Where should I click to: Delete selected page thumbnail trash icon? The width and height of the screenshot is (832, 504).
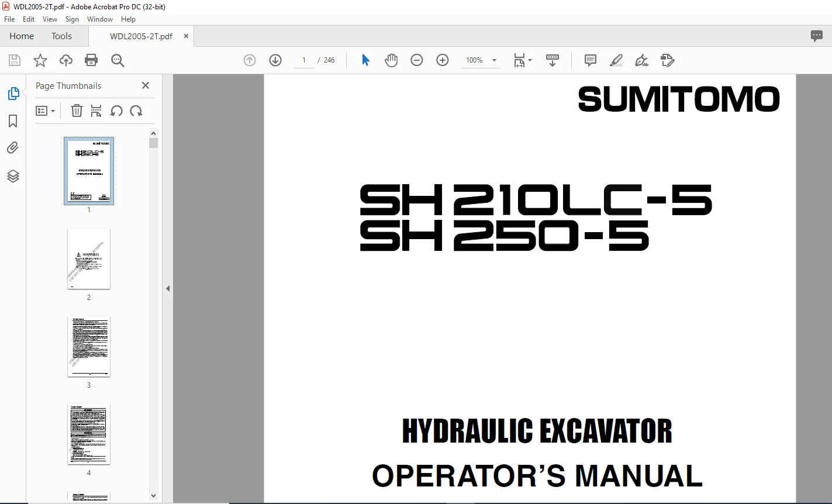(77, 111)
